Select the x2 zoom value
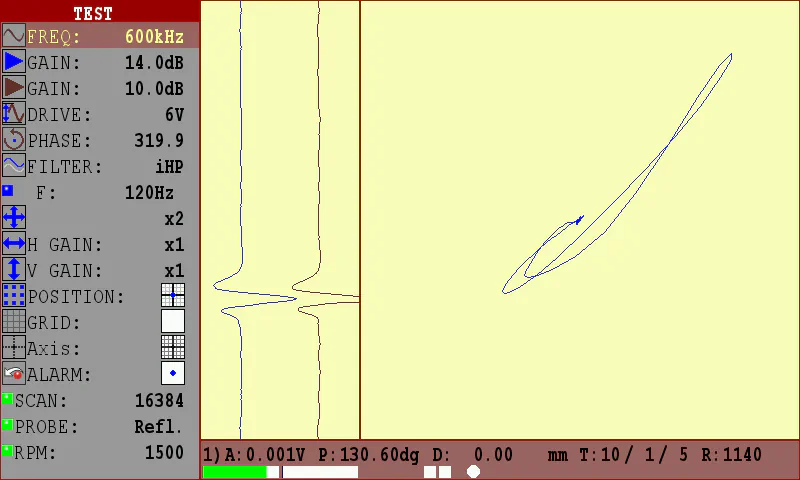The image size is (800, 480). (174, 219)
